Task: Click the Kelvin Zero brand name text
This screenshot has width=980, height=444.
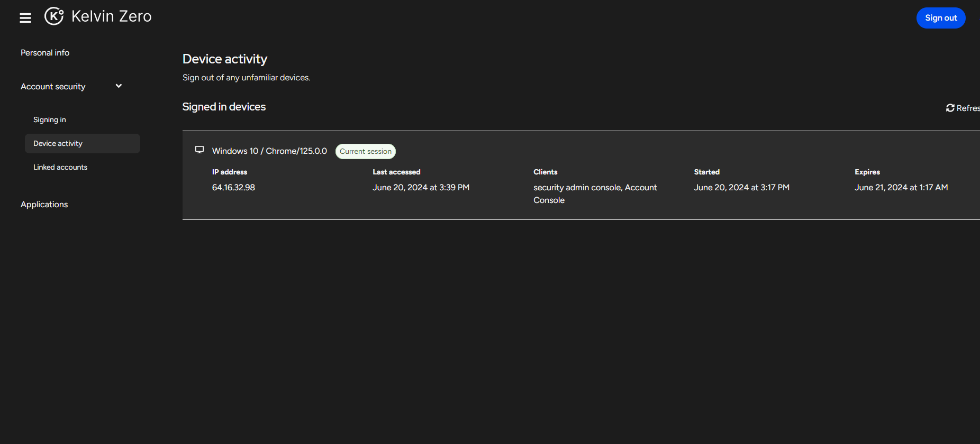Action: click(112, 16)
